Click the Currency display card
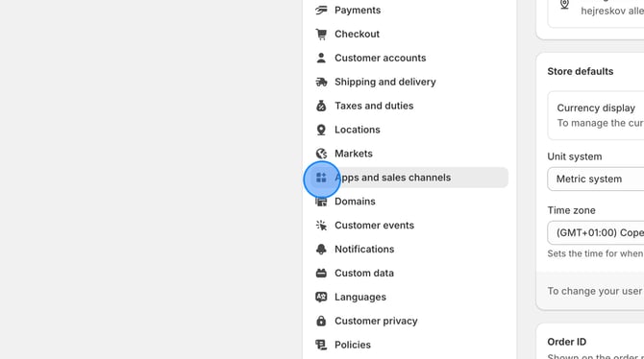Screen dimensions: 644x359 (x=596, y=116)
